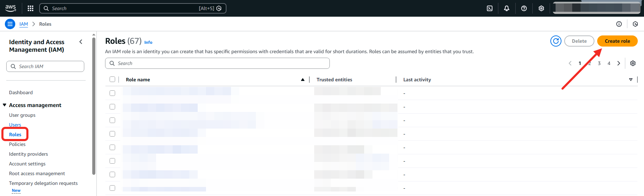Collapse the Access management section
Viewport: 644px width, 196px height.
pos(5,105)
